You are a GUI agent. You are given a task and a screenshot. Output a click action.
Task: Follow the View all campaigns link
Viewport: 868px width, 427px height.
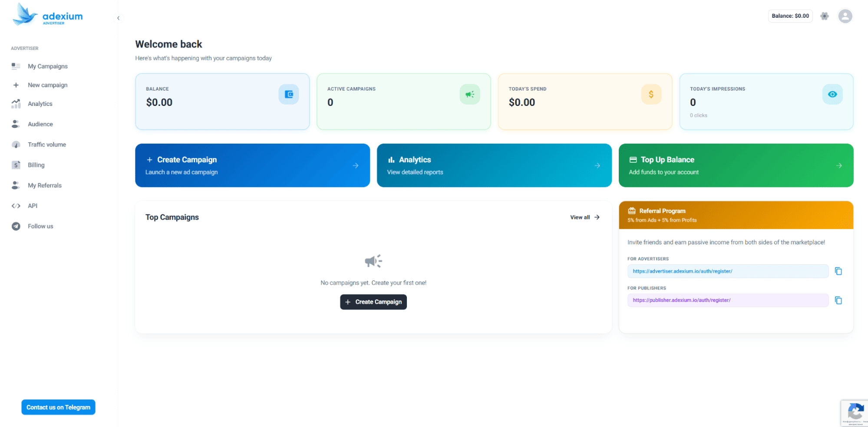pyautogui.click(x=584, y=217)
